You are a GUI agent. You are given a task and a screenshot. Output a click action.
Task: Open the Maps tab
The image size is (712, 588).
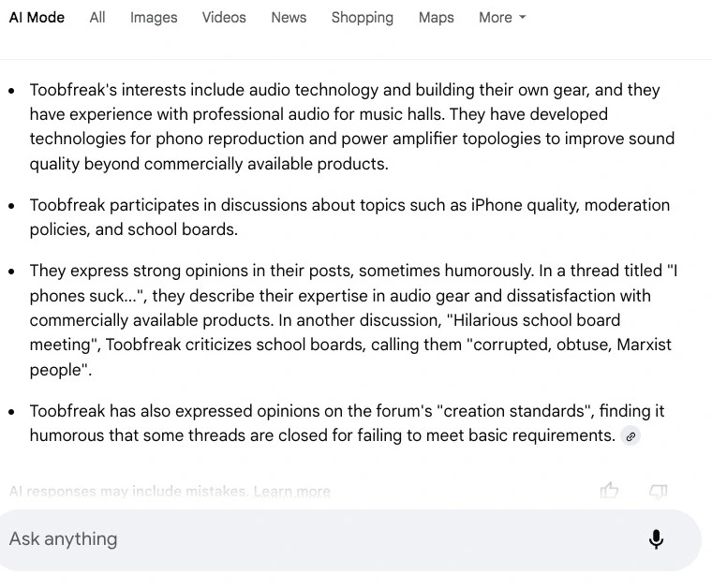436,18
